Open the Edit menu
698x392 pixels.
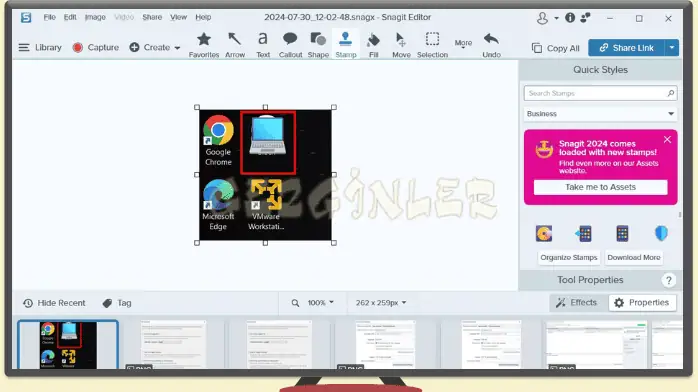pyautogui.click(x=70, y=17)
